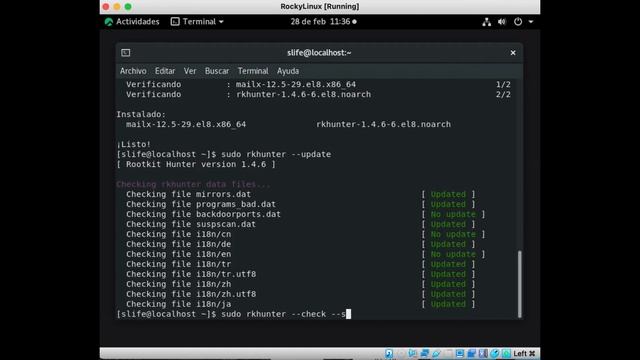
Task: Click the volume speaker icon in top bar
Action: (x=502, y=22)
